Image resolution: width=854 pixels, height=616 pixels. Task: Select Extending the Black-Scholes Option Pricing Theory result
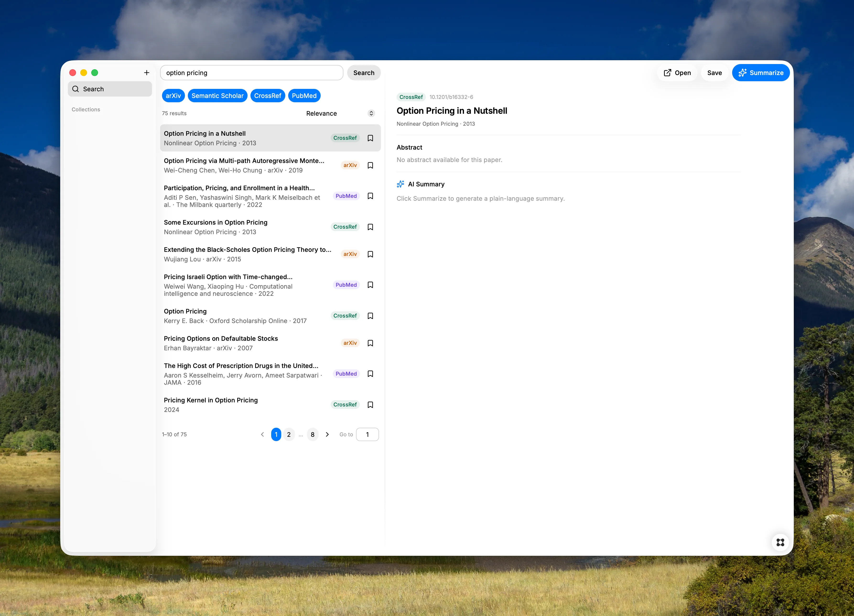(270, 254)
